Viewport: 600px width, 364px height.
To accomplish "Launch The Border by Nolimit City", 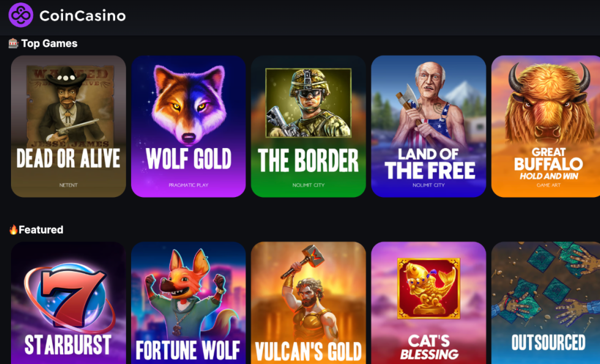I will (x=309, y=127).
